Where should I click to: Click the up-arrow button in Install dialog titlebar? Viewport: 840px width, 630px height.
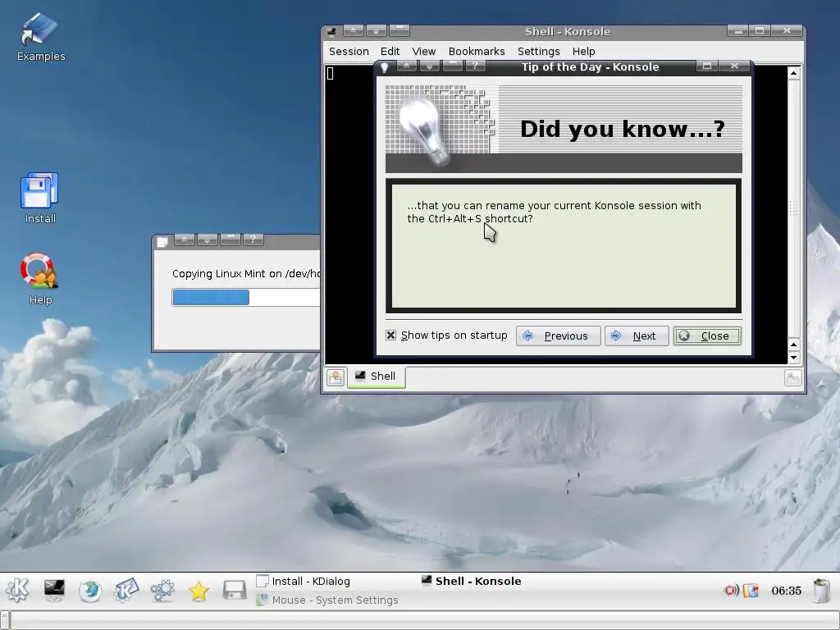(185, 239)
